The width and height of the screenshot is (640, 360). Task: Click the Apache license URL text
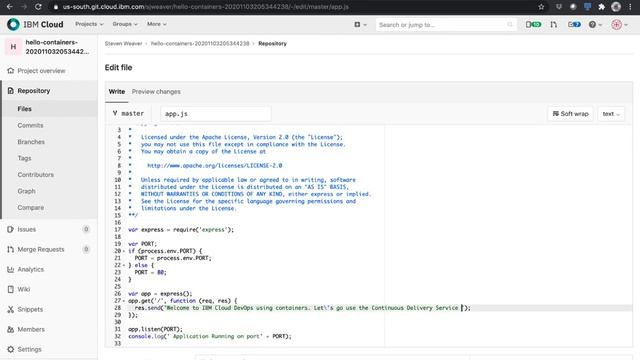coord(215,166)
